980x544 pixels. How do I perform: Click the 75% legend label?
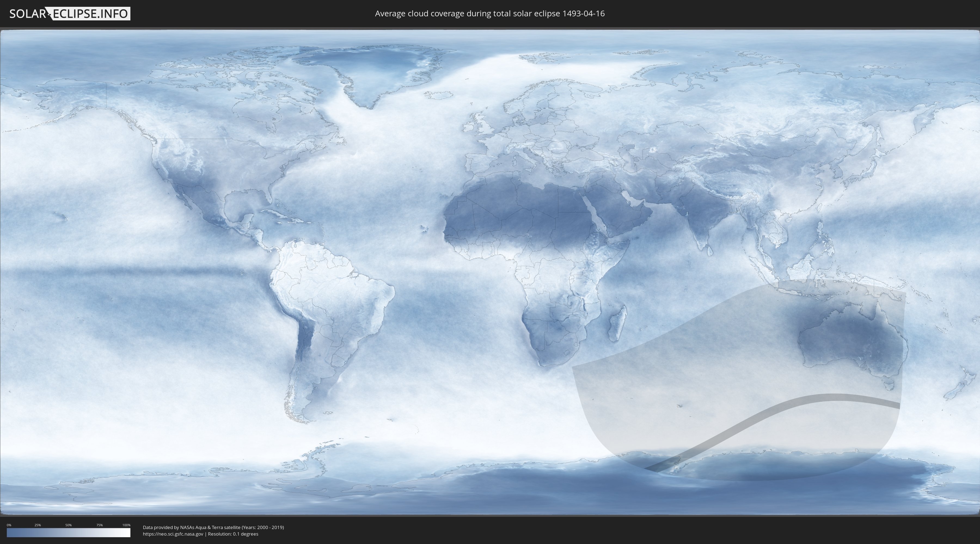point(99,525)
